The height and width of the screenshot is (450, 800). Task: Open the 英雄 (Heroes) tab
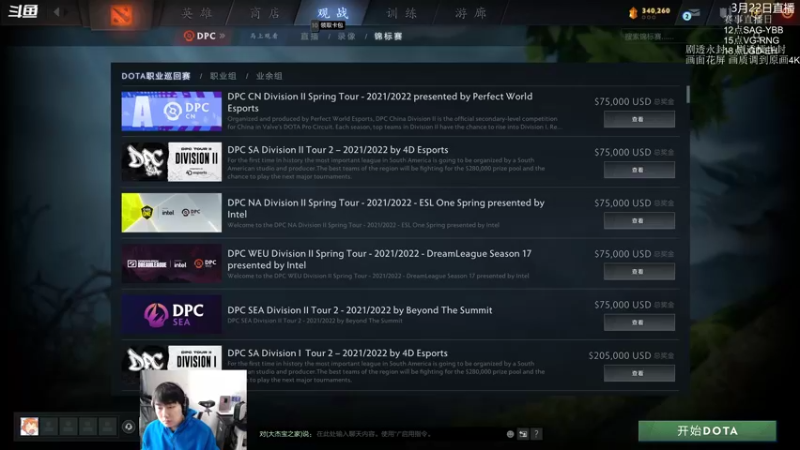pyautogui.click(x=197, y=13)
